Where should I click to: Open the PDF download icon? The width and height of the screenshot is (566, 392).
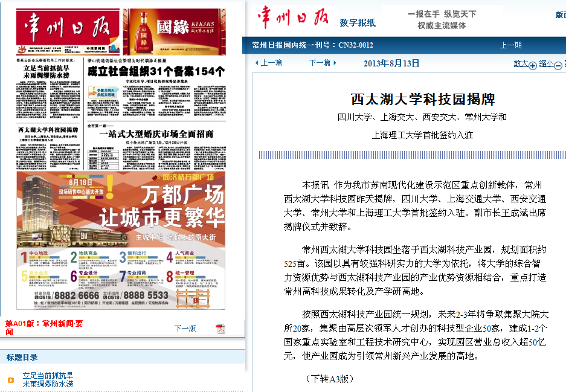click(220, 329)
